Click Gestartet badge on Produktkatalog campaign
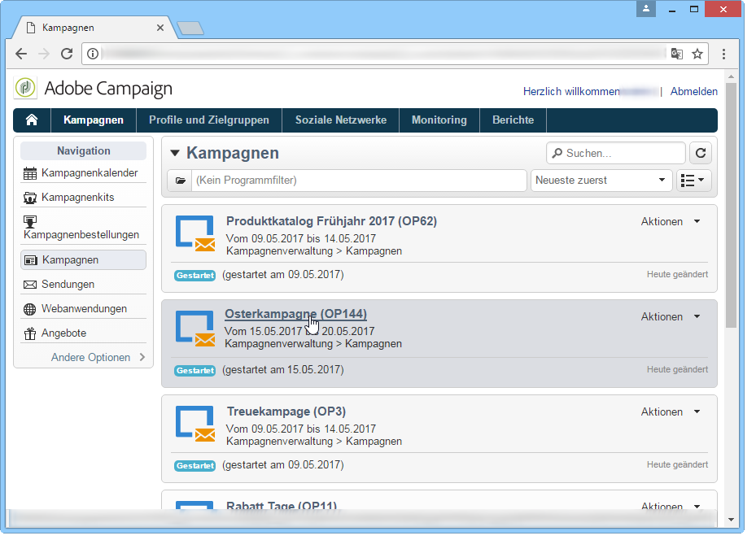756x540 pixels. 194,276
